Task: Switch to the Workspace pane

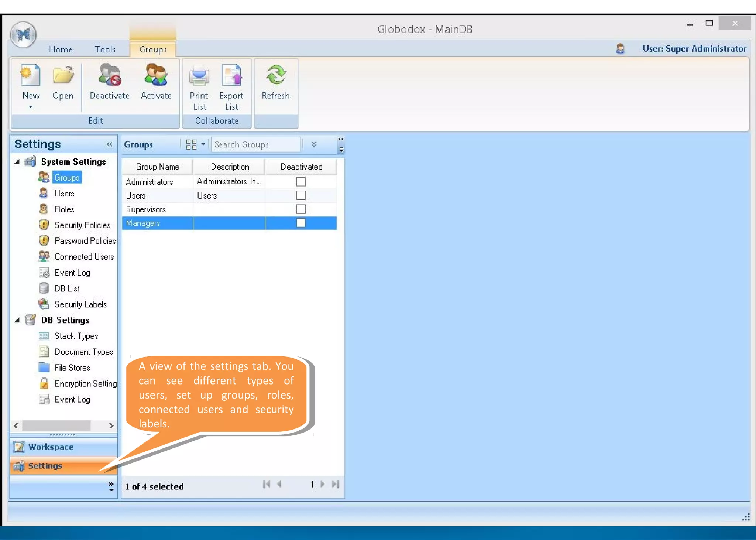Action: [x=63, y=447]
